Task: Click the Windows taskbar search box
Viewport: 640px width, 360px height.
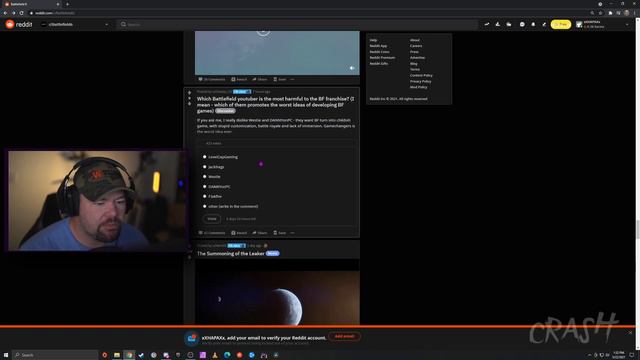Action: pos(55,355)
